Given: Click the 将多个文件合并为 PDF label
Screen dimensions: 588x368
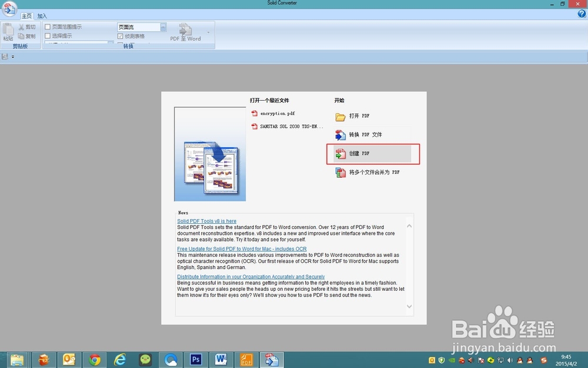Looking at the screenshot, I should click(374, 173).
